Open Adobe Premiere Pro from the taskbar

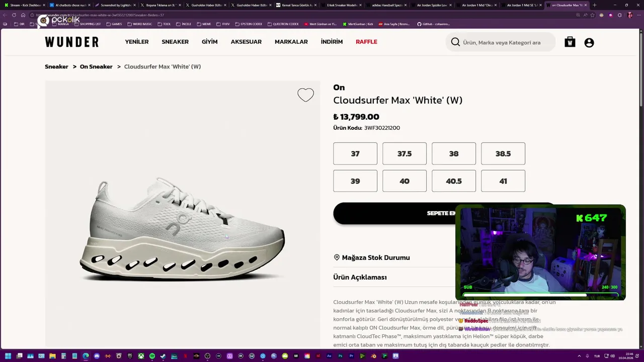coord(351,356)
